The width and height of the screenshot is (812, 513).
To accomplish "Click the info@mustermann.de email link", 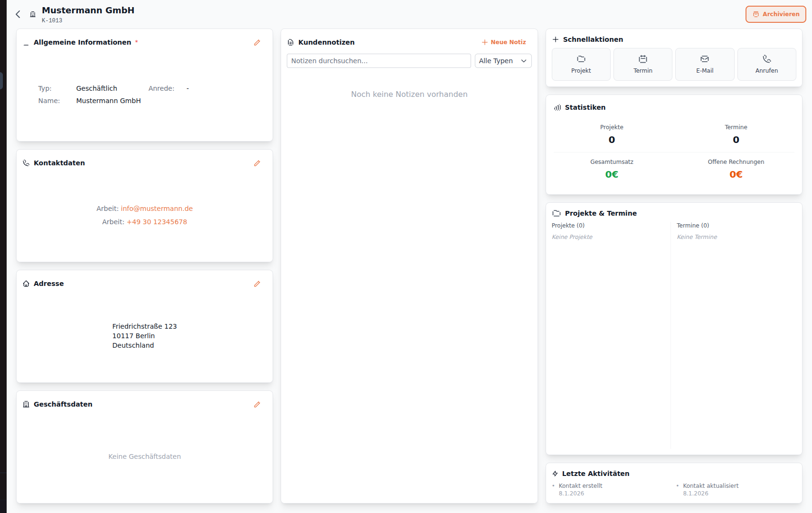I will point(157,209).
